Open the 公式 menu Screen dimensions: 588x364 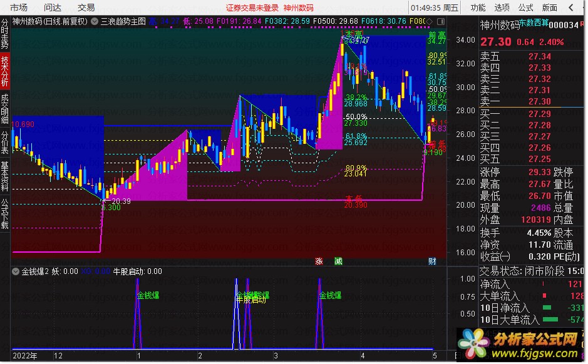[526, 8]
